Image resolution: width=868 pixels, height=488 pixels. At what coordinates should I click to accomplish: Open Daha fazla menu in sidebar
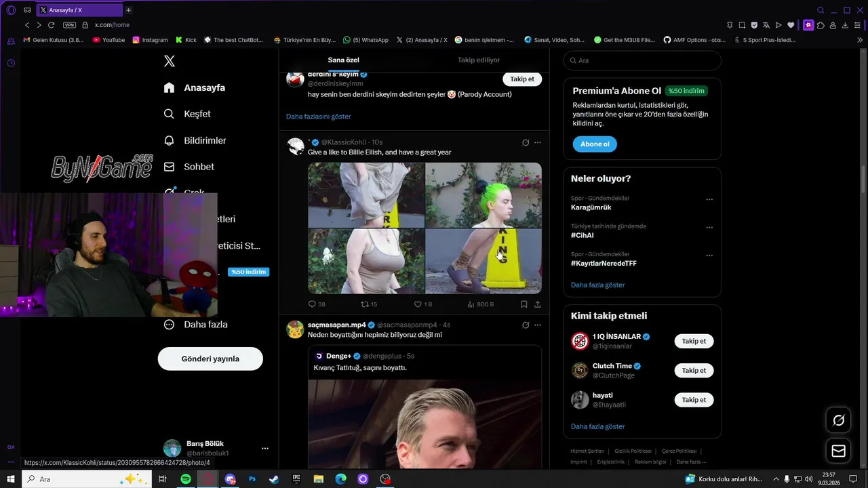click(195, 325)
